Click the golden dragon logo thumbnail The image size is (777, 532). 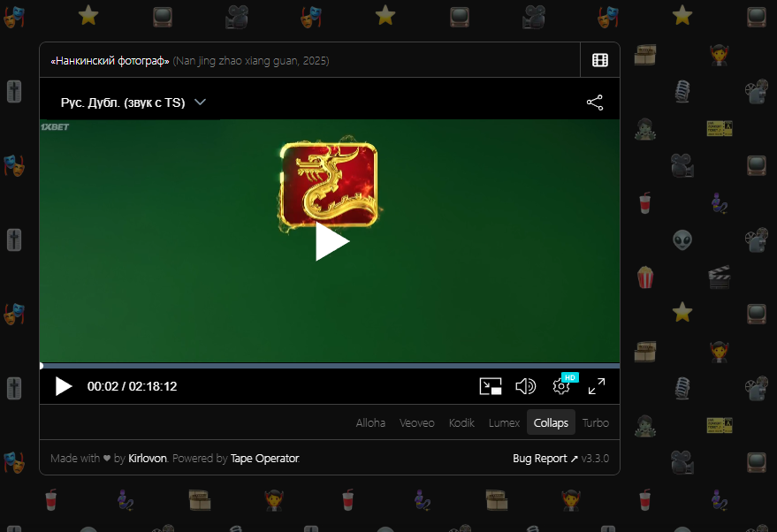329,185
